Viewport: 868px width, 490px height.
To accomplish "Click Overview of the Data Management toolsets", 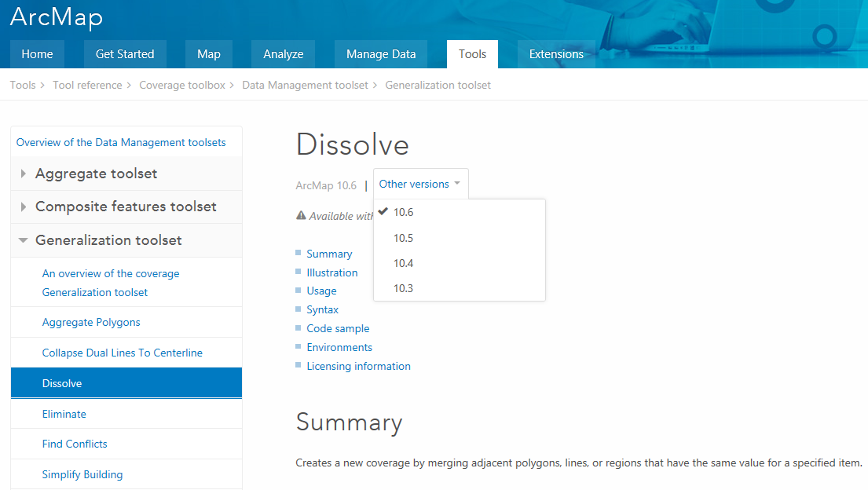I will coord(123,143).
